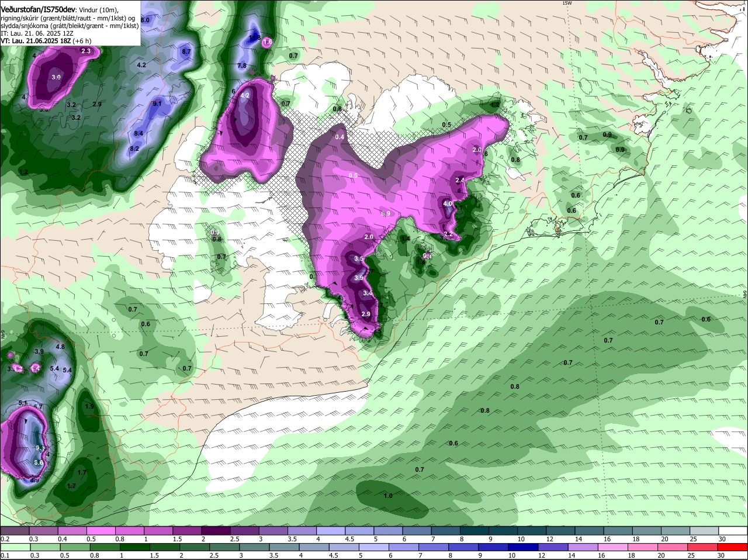Click the 3.0 value in the purple area
The height and width of the screenshot is (560, 748).
pyautogui.click(x=56, y=77)
